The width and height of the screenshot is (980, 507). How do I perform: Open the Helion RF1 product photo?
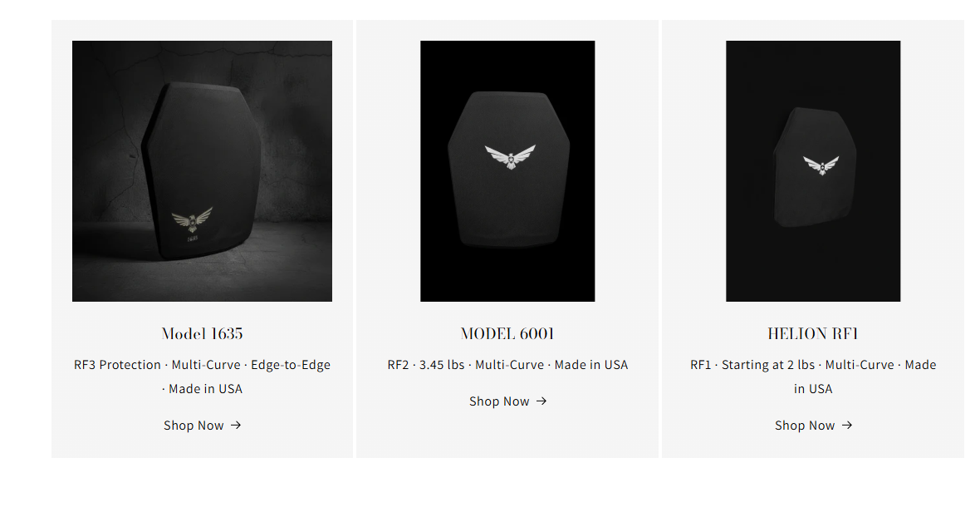pyautogui.click(x=813, y=171)
